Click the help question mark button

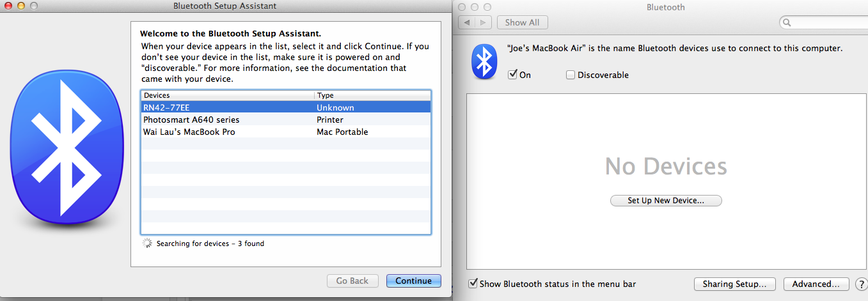pos(860,284)
